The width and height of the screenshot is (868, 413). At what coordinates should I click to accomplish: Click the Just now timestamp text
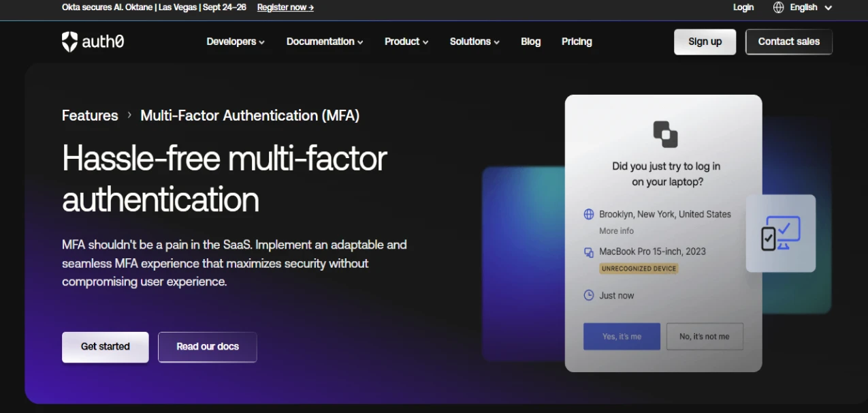pyautogui.click(x=617, y=296)
